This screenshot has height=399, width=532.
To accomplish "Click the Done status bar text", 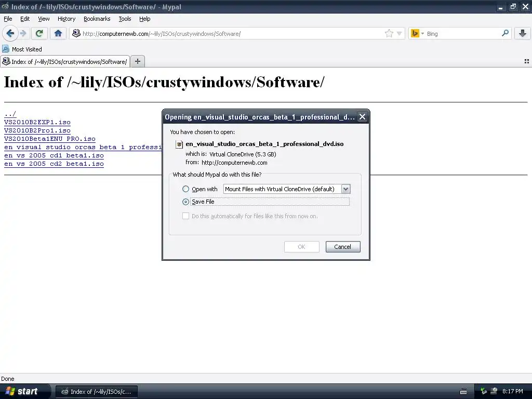I will pyautogui.click(x=8, y=379).
